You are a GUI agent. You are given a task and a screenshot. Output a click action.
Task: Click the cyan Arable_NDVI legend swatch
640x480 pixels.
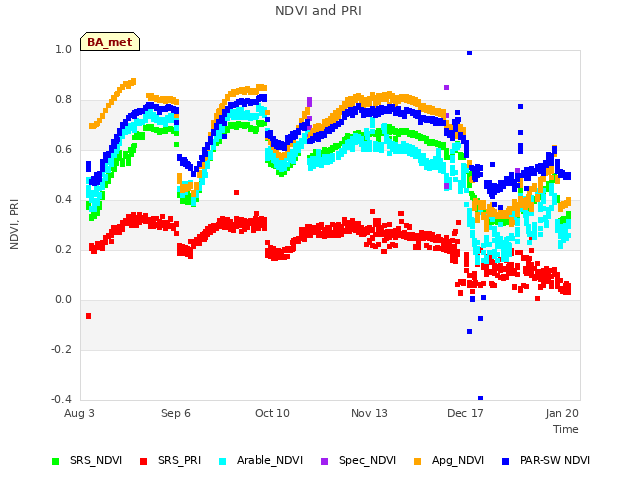[x=222, y=461]
